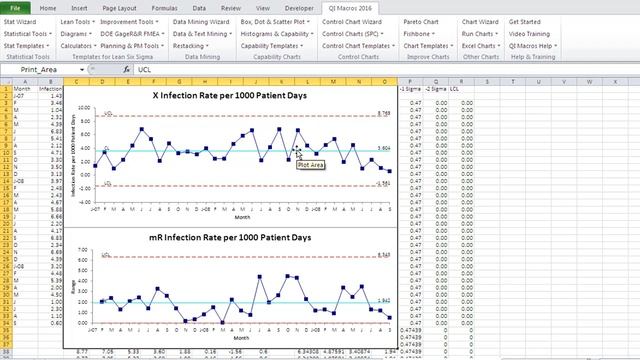This screenshot has width=640, height=360.
Task: Select column W header
Action: tap(589, 82)
